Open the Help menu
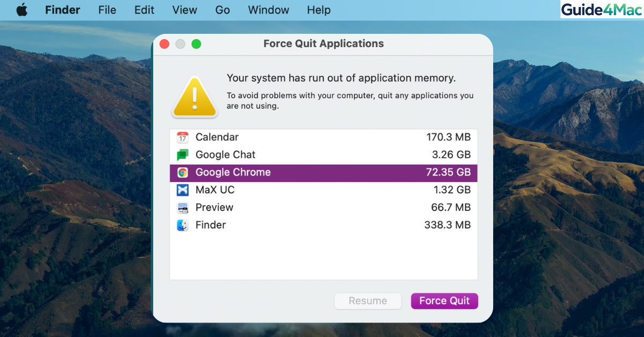 tap(318, 10)
